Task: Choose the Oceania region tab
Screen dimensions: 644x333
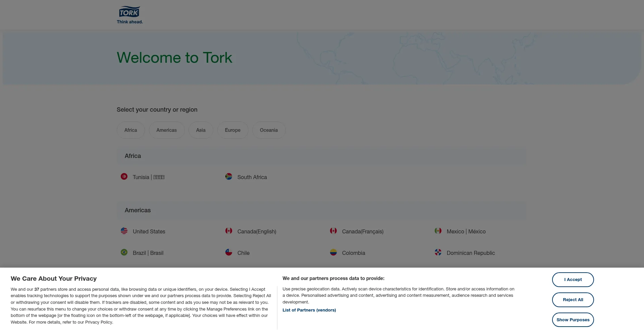Action: pos(269,130)
